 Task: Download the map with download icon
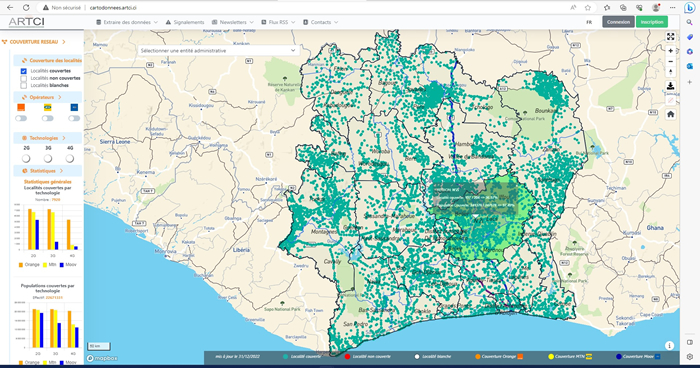pos(671,86)
